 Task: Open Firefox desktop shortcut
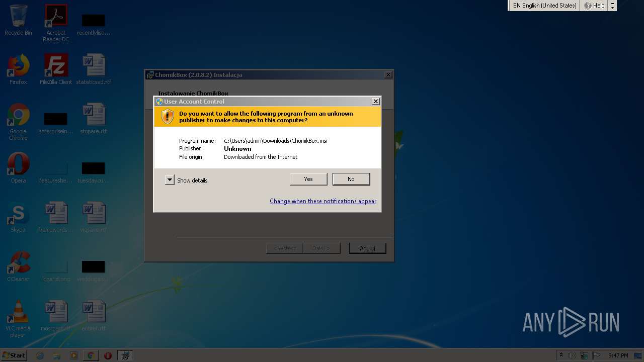[18, 69]
